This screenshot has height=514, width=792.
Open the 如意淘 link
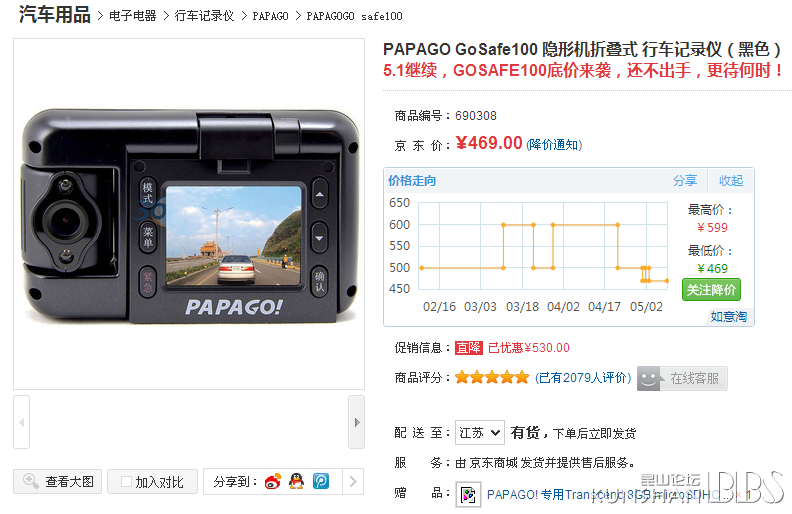(x=728, y=317)
